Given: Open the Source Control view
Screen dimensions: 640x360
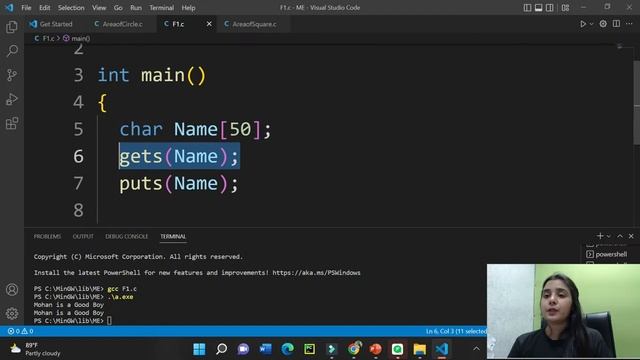Looking at the screenshot, I should tap(12, 75).
